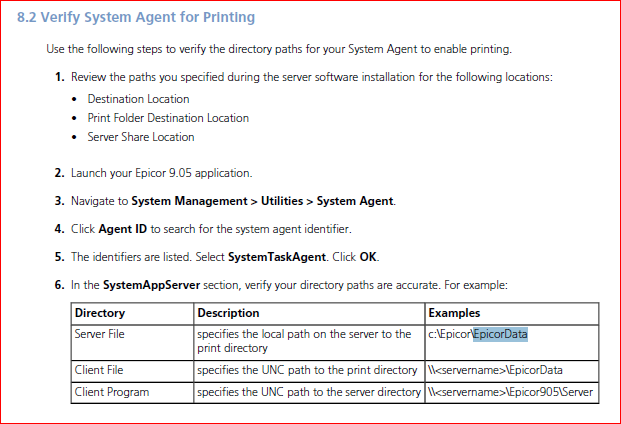Click the '\\<servername>\Epicor905\Server' example cell
The height and width of the screenshot is (424, 621).
point(509,392)
